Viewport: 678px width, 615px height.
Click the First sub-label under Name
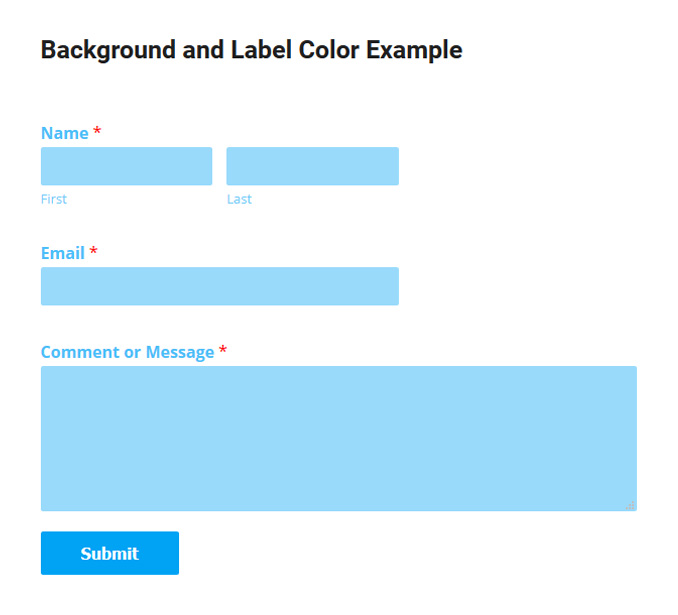coord(54,199)
